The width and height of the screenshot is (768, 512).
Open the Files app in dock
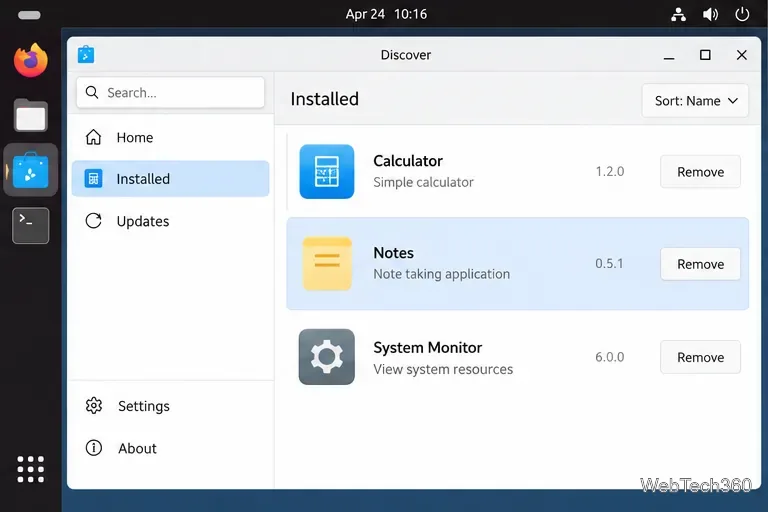pos(30,116)
